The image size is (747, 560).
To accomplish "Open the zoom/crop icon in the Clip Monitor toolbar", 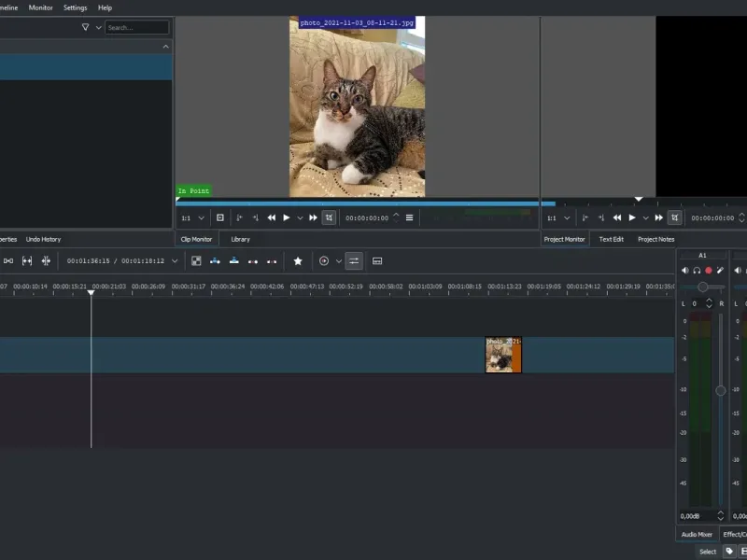I will pos(329,217).
